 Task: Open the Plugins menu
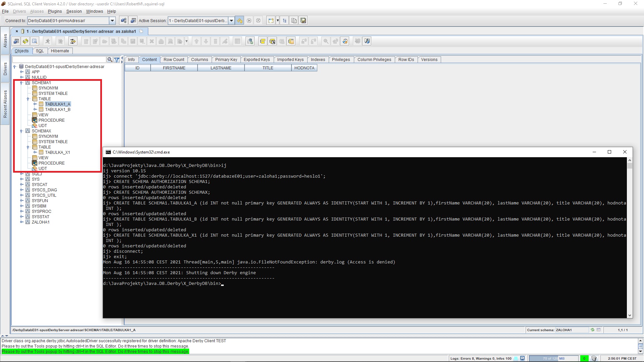[55, 11]
